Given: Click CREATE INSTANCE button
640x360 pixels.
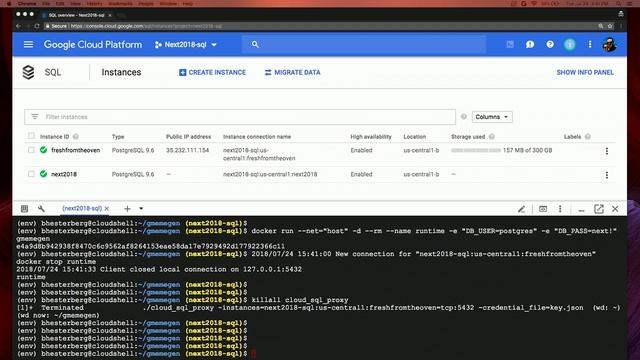Looking at the screenshot, I should (212, 72).
